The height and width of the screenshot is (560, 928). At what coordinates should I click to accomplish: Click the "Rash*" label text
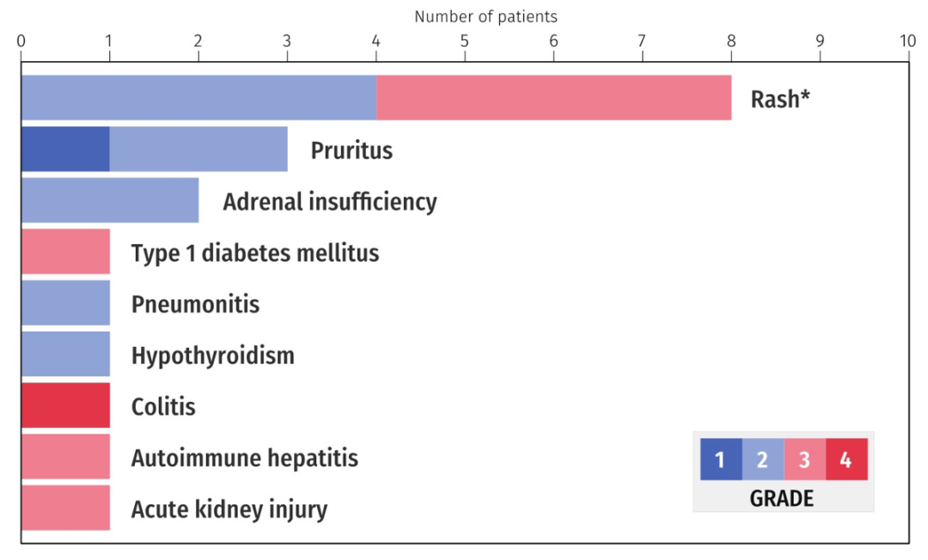tap(780, 100)
